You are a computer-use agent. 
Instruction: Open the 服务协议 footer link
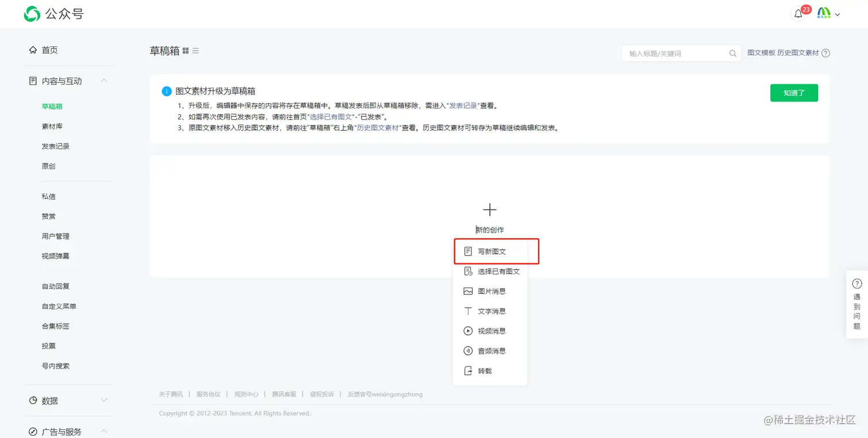pyautogui.click(x=208, y=394)
